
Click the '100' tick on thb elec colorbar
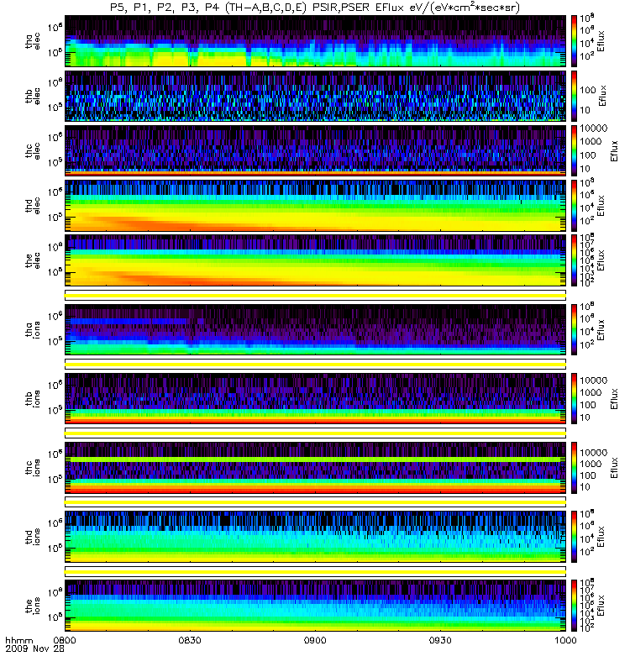click(587, 90)
